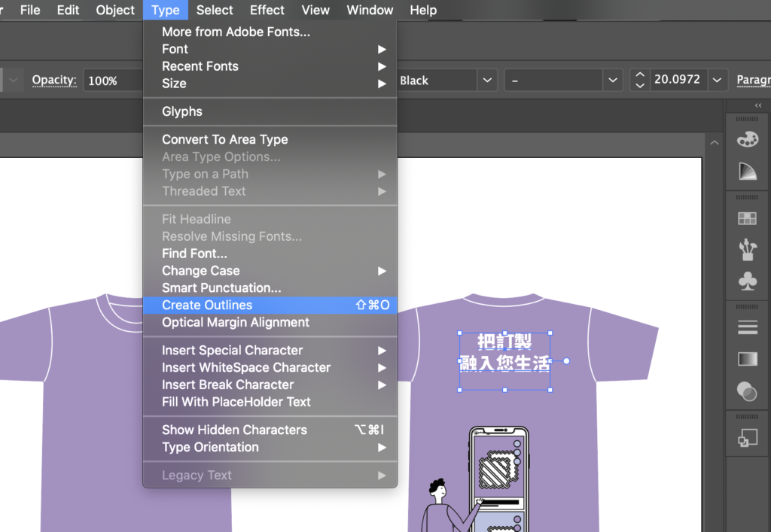Click the font size stepper arrows
771x532 pixels.
point(639,80)
